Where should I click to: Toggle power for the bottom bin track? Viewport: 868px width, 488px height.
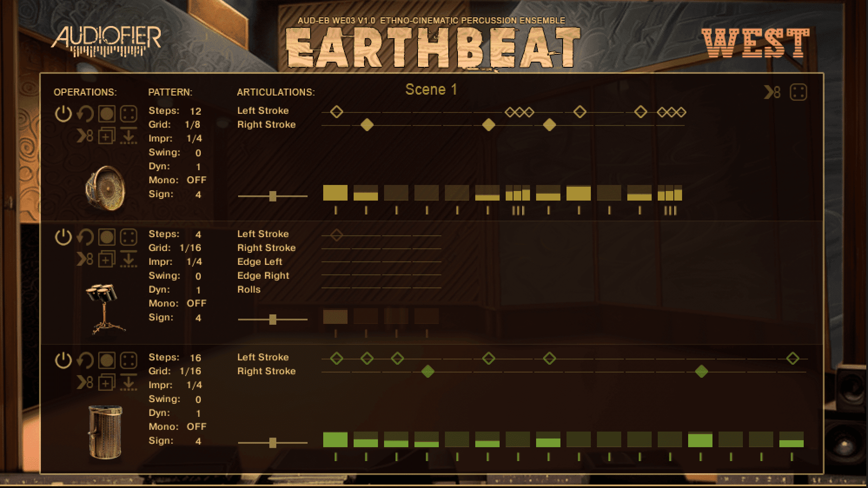tap(63, 361)
